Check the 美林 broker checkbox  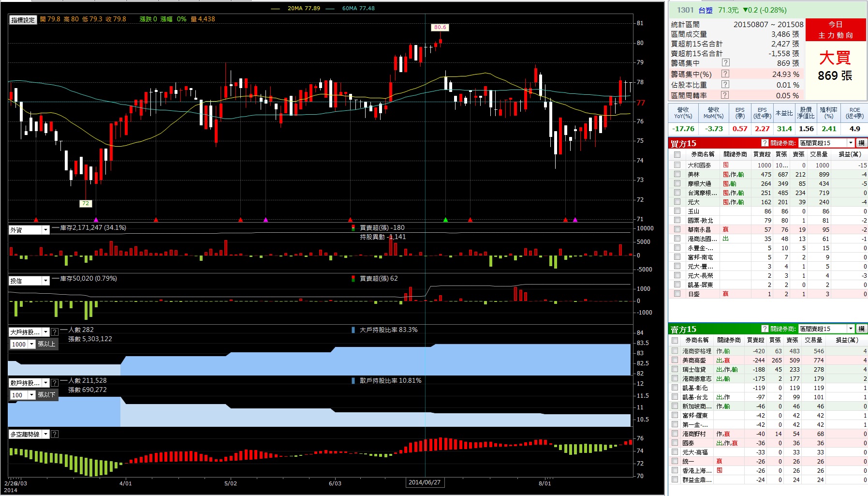tap(677, 174)
